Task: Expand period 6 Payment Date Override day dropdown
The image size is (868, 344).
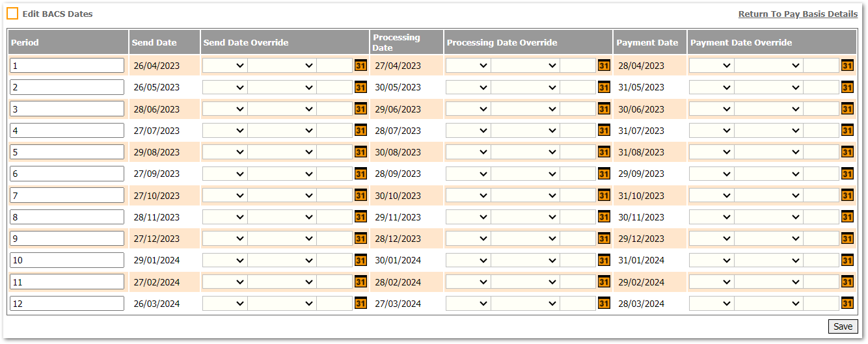Action: (711, 174)
